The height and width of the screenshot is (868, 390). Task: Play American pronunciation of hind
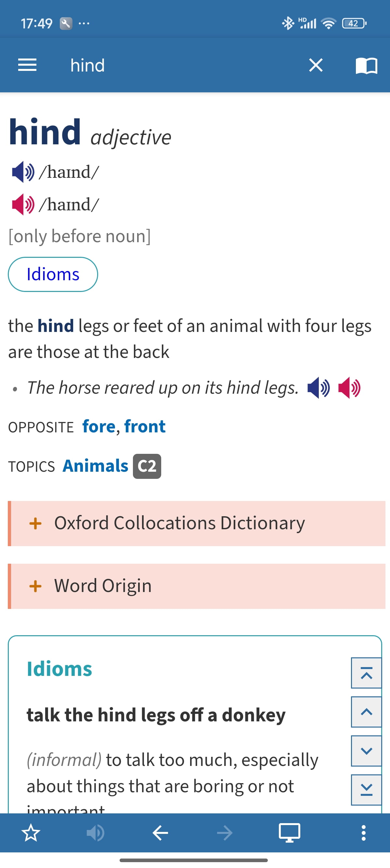point(23,204)
